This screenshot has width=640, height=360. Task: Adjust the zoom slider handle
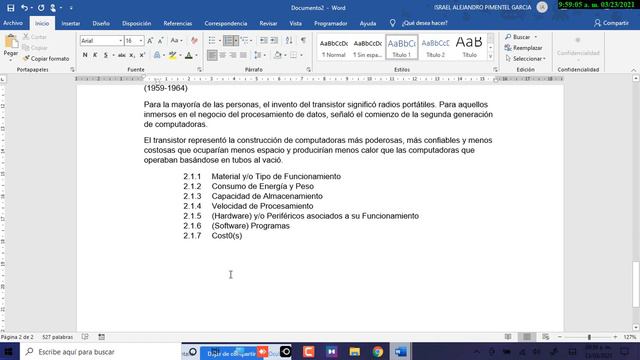(589, 337)
